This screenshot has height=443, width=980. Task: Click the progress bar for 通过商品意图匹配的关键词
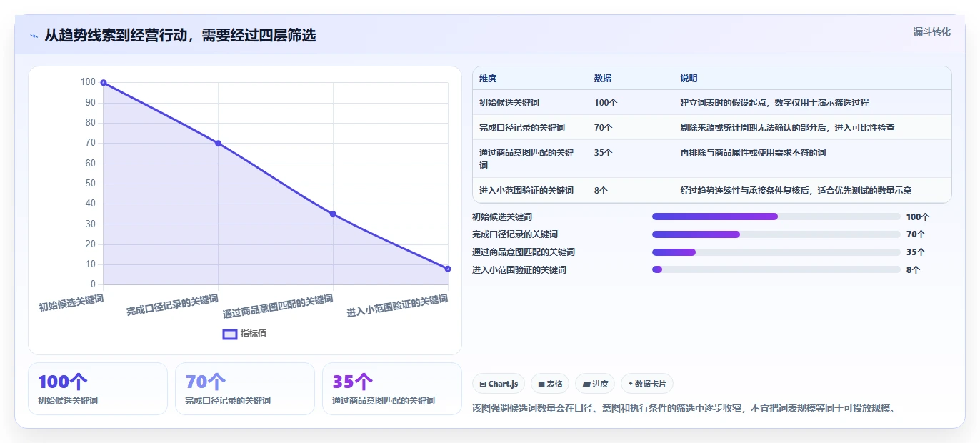[x=776, y=252]
